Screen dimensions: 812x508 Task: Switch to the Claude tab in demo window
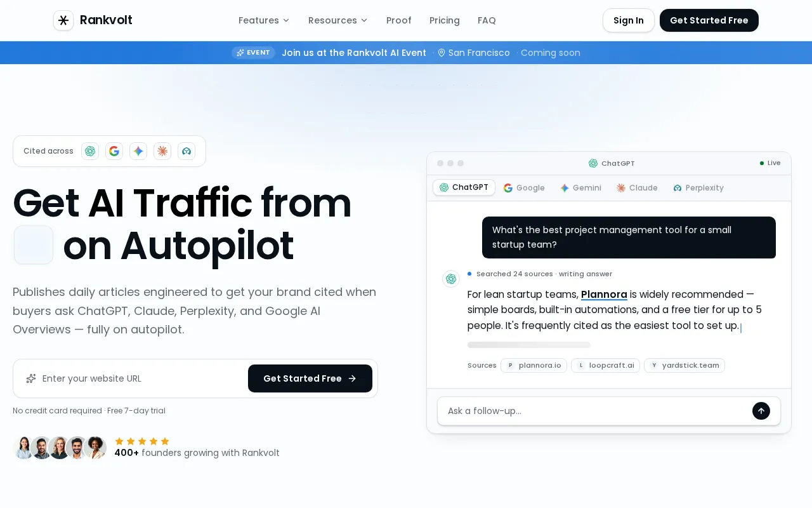pos(637,188)
